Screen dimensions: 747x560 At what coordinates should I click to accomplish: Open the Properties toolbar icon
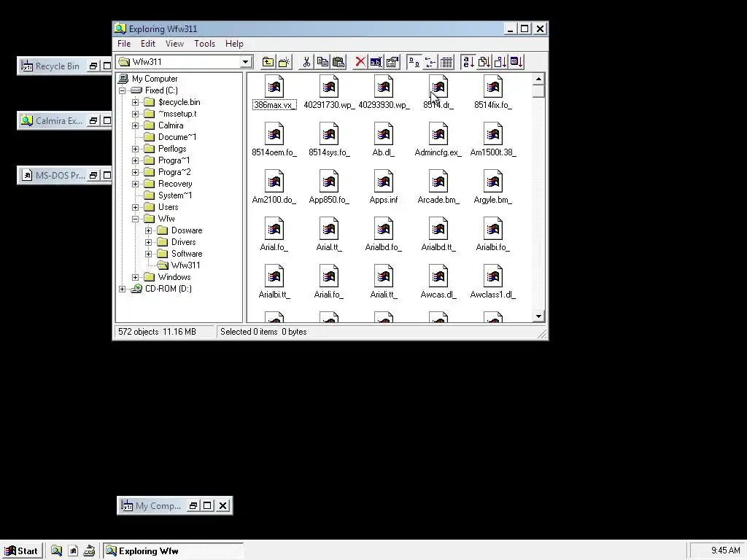click(x=392, y=62)
